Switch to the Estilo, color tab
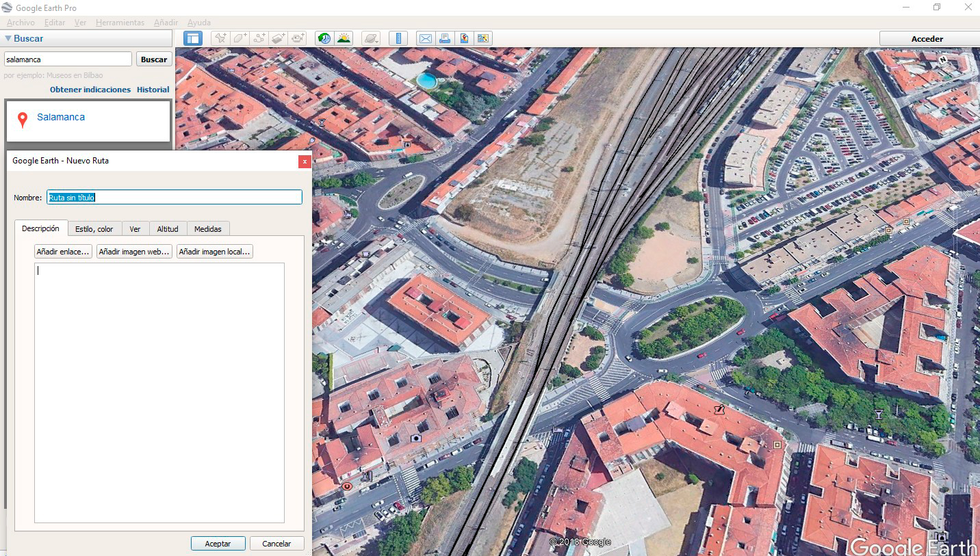Screen dimensions: 980x556 (94, 229)
